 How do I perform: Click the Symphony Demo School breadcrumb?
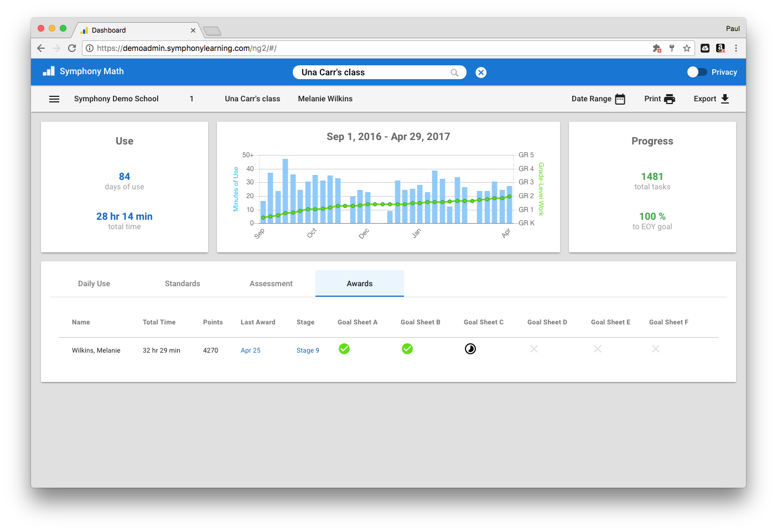[116, 99]
